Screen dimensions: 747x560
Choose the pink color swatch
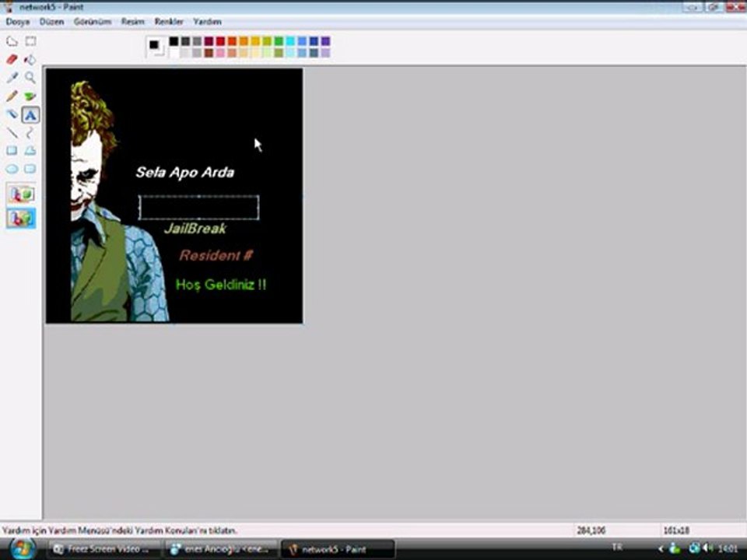(220, 53)
